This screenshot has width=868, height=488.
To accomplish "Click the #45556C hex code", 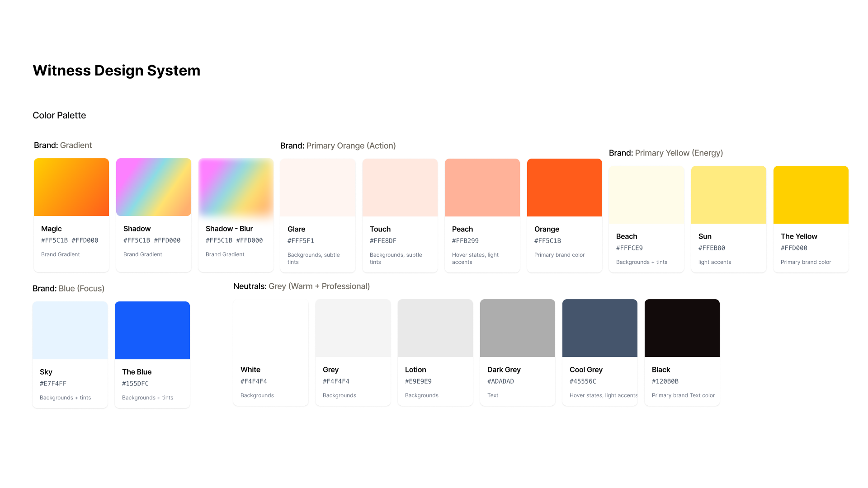I will tap(583, 381).
